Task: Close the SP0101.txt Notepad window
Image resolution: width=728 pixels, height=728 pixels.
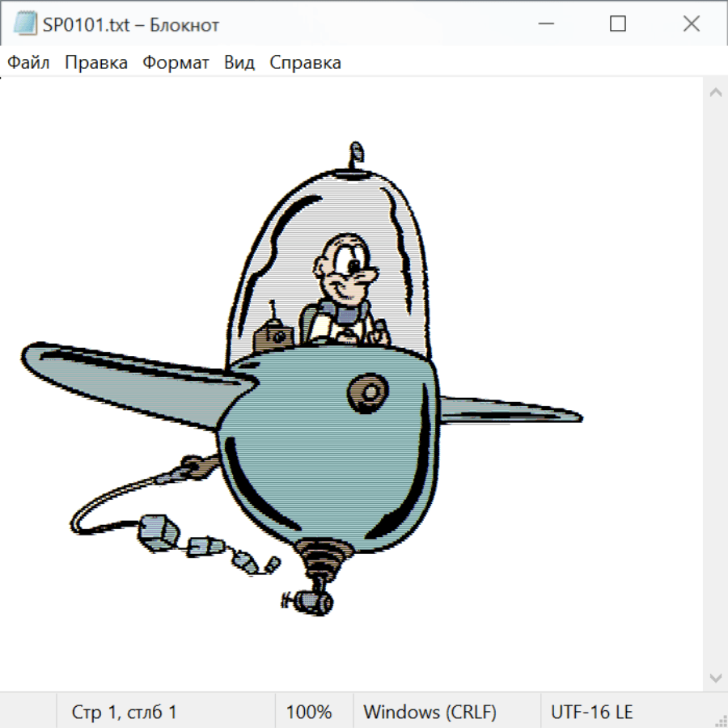Action: click(x=692, y=24)
